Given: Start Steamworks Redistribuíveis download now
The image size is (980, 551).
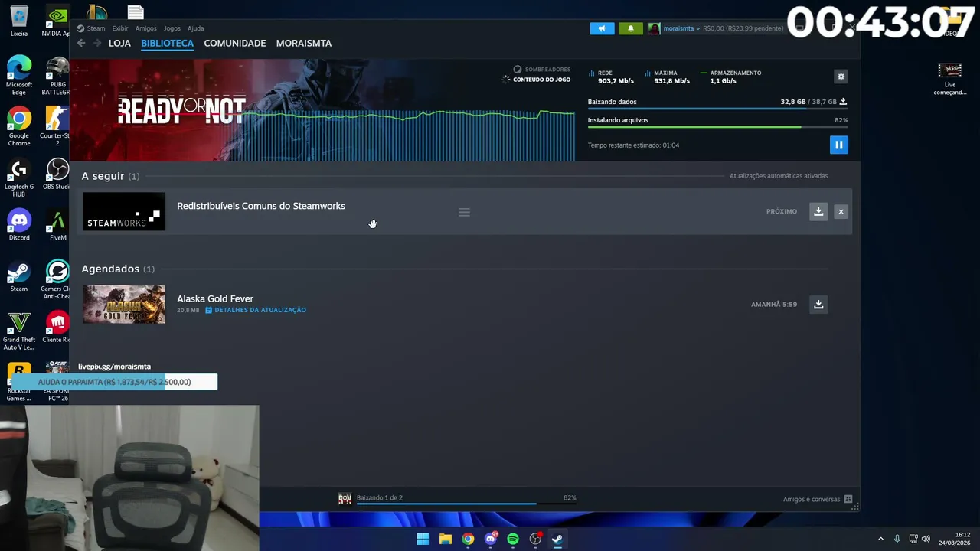Looking at the screenshot, I should tap(818, 211).
